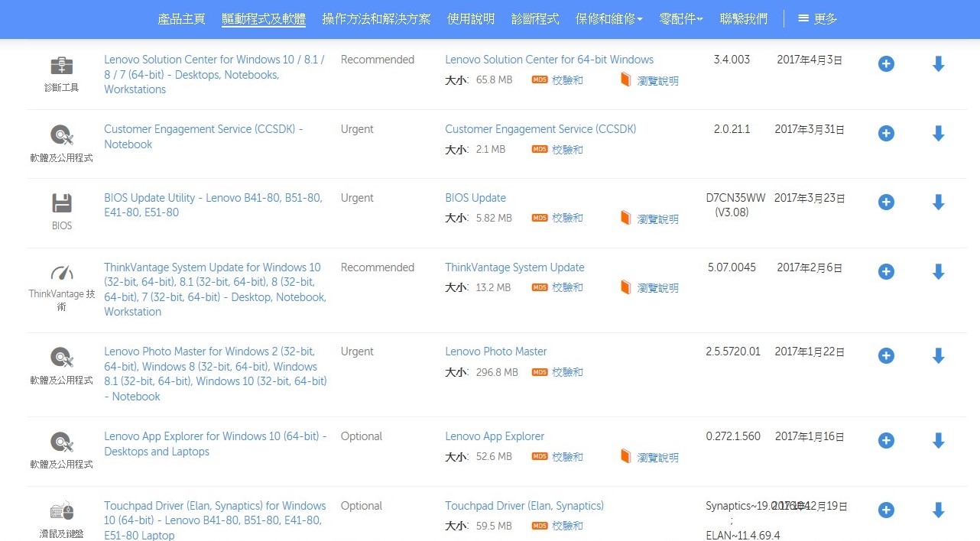Open BIOS Update Utility title link
Screen dimensions: 980x541
point(213,205)
